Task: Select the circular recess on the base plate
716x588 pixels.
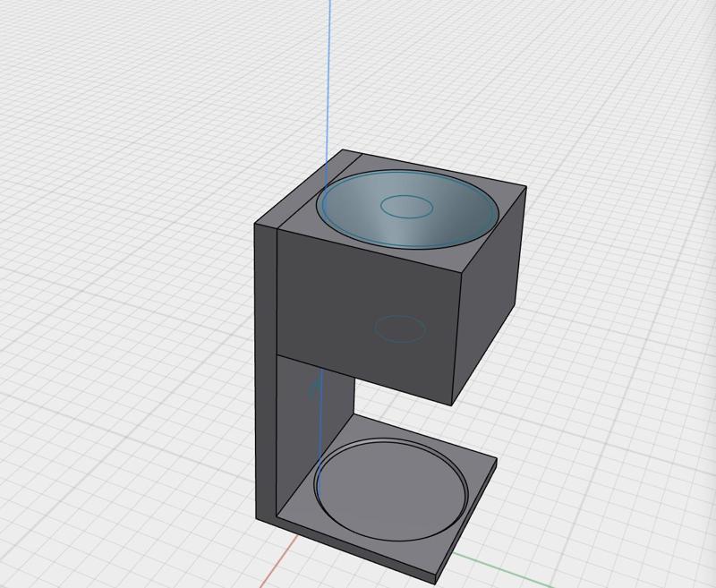Action: click(391, 490)
